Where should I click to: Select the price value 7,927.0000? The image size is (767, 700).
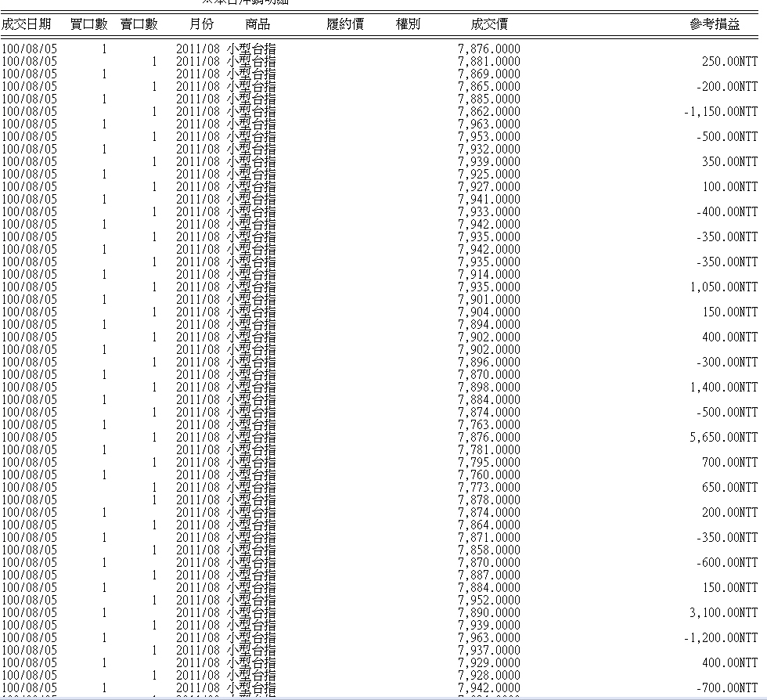tap(489, 187)
